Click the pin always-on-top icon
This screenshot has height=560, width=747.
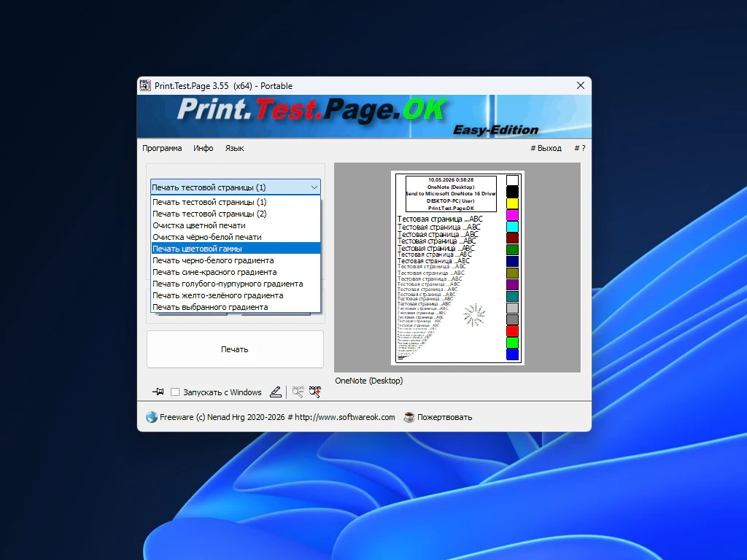[158, 392]
